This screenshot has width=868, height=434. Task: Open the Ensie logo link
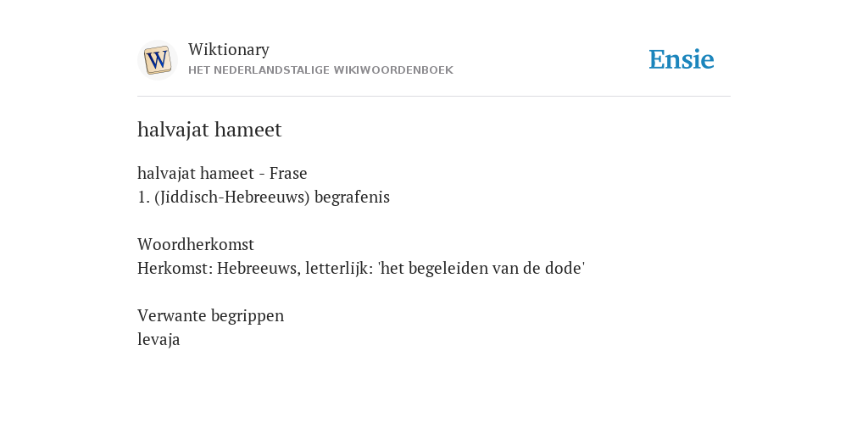pos(681,59)
